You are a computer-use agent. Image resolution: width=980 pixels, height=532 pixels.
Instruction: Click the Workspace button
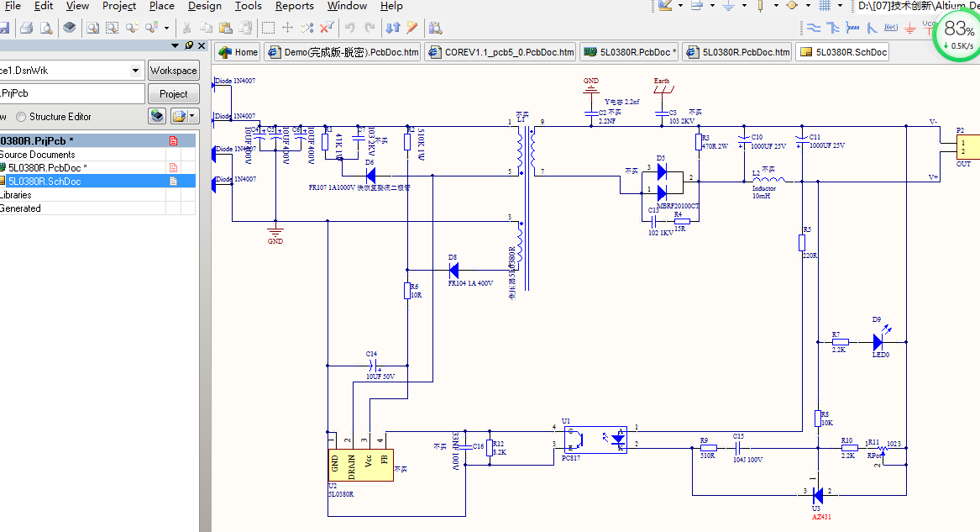pyautogui.click(x=174, y=71)
